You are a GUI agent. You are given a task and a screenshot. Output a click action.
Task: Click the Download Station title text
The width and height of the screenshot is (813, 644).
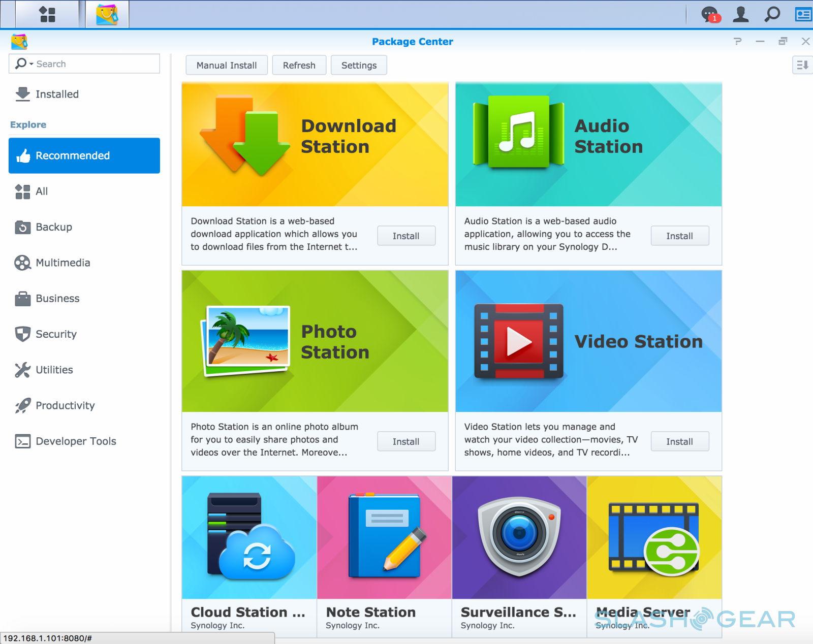349,136
